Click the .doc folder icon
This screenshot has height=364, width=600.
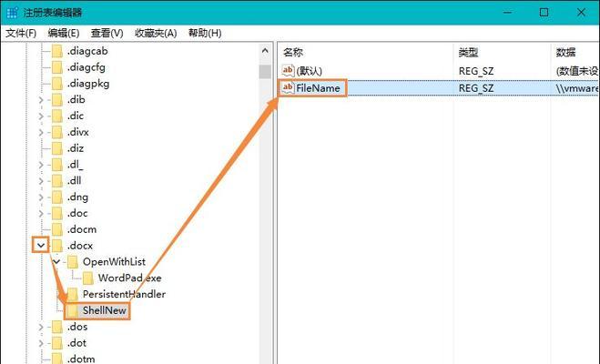[x=57, y=213]
